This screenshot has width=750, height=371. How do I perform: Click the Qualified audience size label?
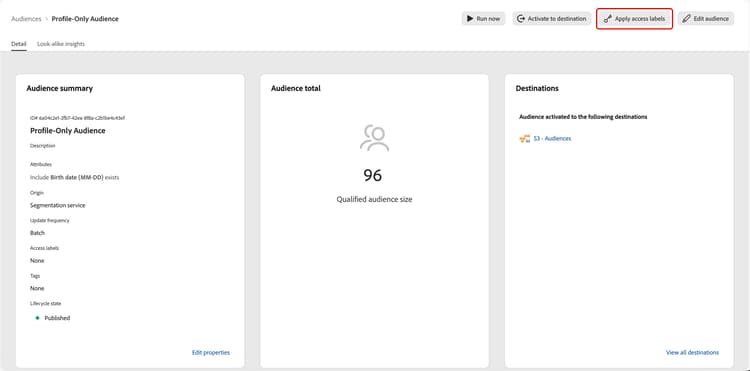[374, 199]
